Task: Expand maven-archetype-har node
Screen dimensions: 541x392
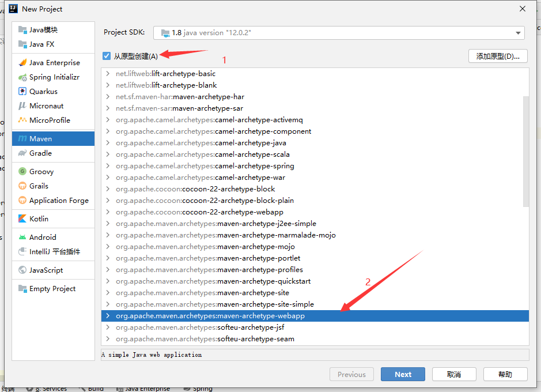Action: pyautogui.click(x=108, y=97)
